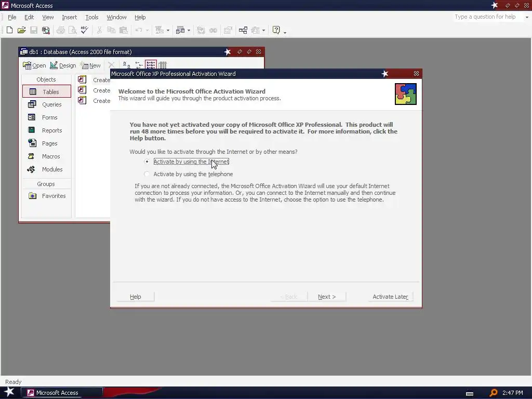532x399 pixels.
Task: Select Queries in the Objects list
Action: (x=47, y=104)
